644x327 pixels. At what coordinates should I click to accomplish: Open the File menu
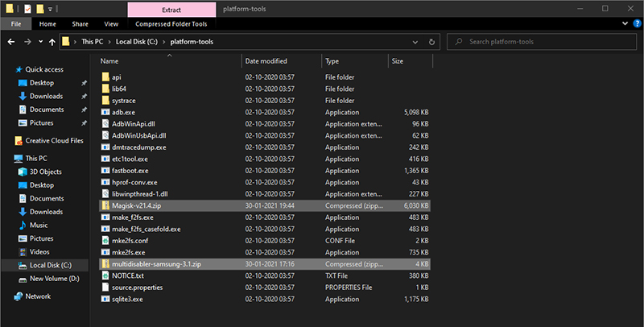[x=16, y=24]
